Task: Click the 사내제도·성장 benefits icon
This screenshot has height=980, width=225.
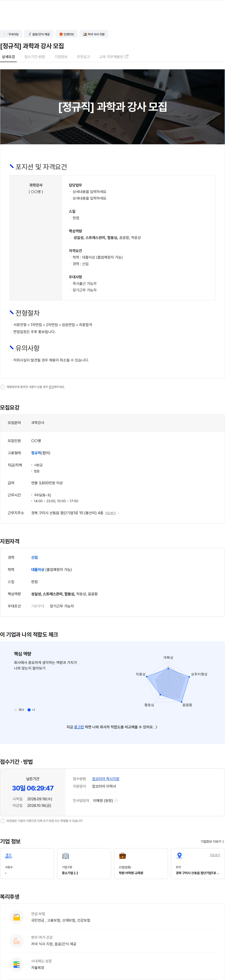Action: pos(16,964)
